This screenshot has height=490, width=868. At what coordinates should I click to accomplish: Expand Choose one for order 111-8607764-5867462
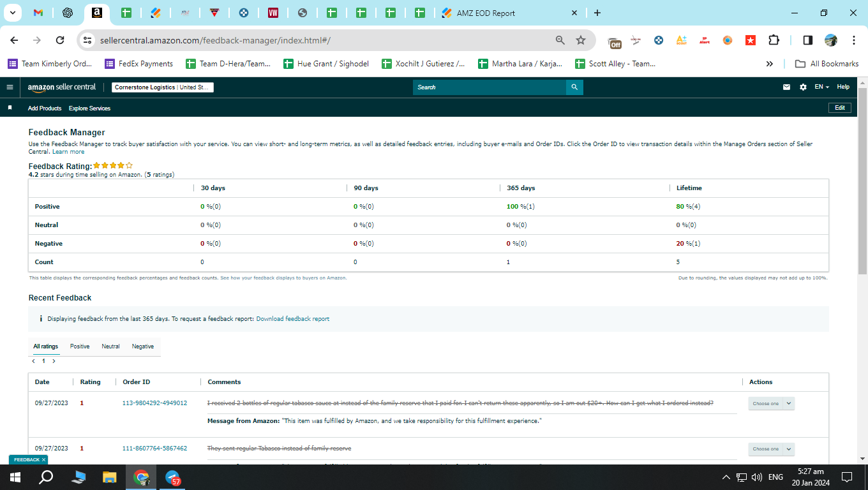771,449
